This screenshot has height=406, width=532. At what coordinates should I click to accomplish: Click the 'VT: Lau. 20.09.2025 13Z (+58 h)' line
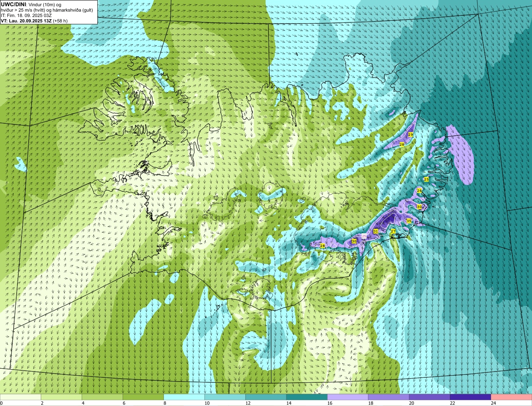click(34, 20)
